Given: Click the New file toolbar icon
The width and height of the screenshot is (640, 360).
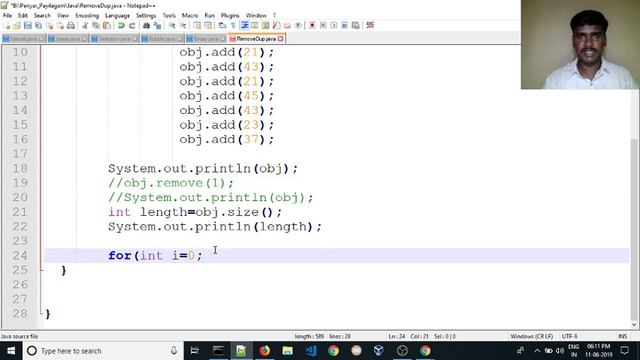Looking at the screenshot, I should pos(7,25).
